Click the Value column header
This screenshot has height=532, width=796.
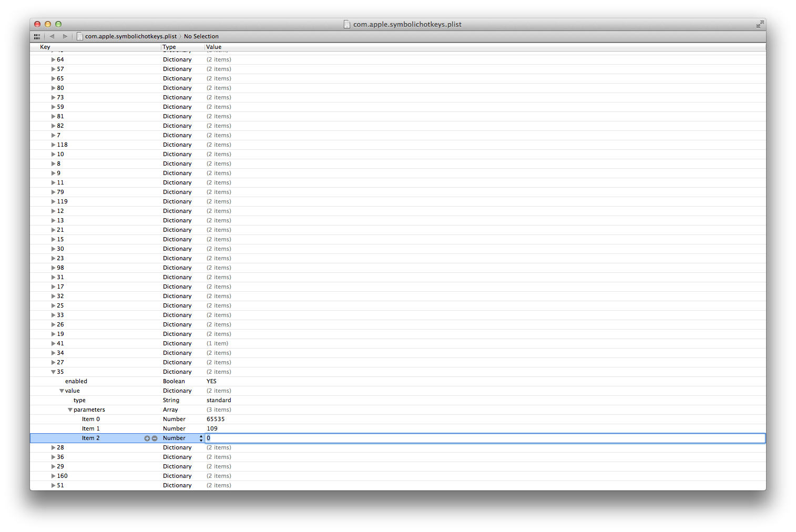point(485,47)
